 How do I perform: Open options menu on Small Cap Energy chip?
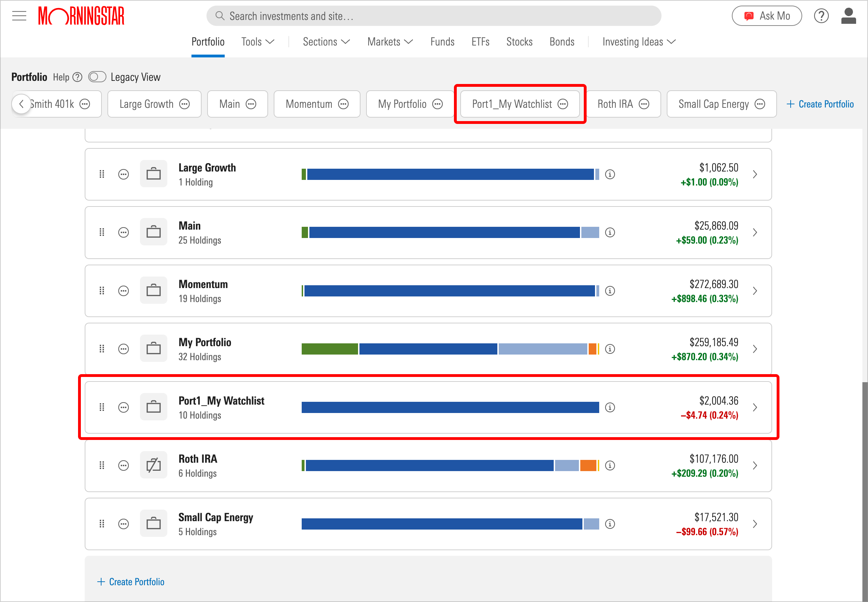tap(760, 104)
